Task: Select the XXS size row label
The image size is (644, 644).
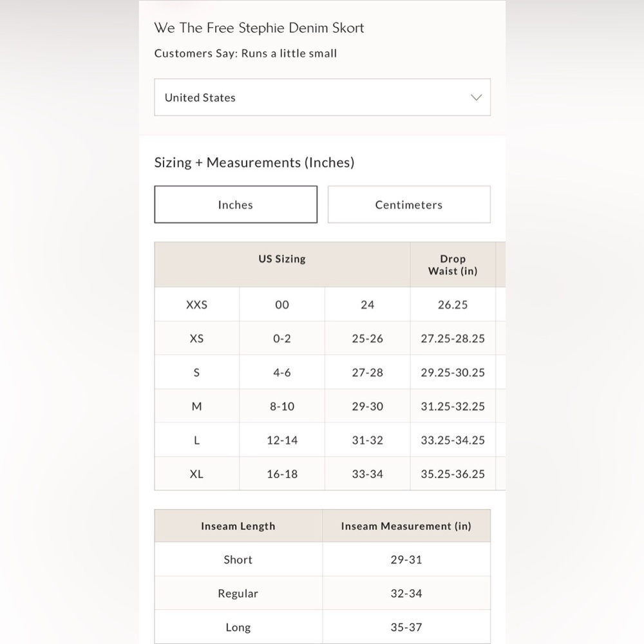Action: (196, 305)
